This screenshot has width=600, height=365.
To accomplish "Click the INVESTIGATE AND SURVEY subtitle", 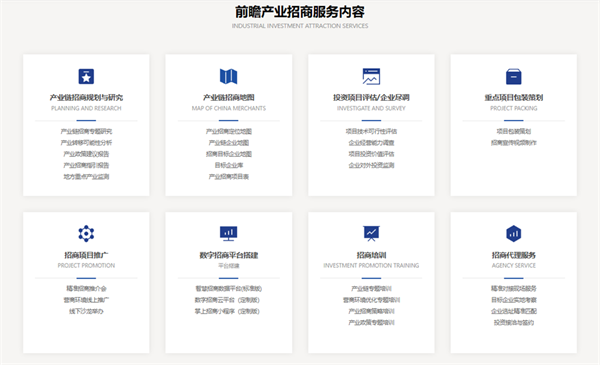I will tap(371, 108).
